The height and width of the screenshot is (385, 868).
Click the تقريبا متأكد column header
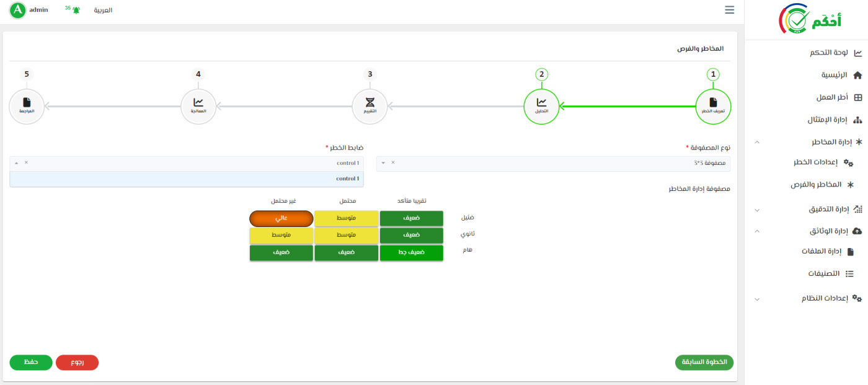coord(412,201)
